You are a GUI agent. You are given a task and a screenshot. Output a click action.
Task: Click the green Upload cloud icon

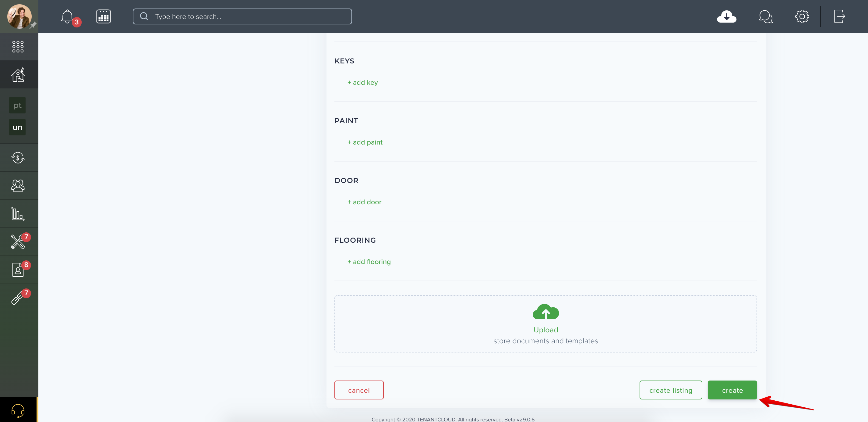[545, 312]
